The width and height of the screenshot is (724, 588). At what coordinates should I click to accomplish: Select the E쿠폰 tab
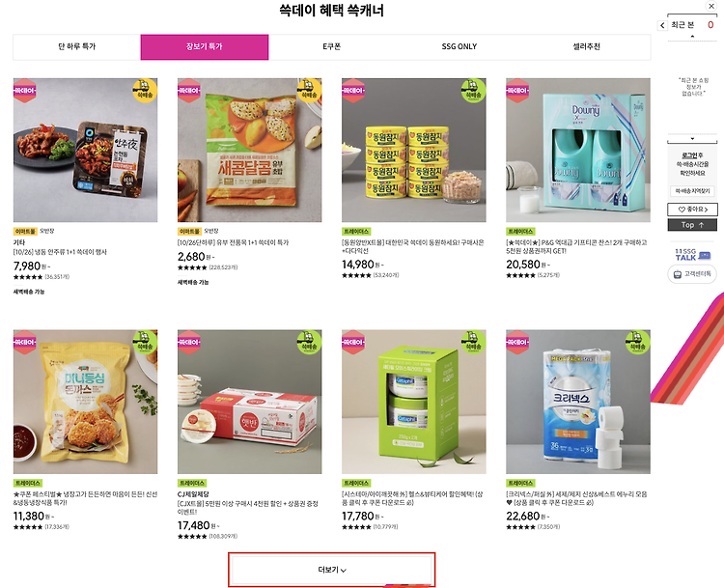pyautogui.click(x=331, y=46)
